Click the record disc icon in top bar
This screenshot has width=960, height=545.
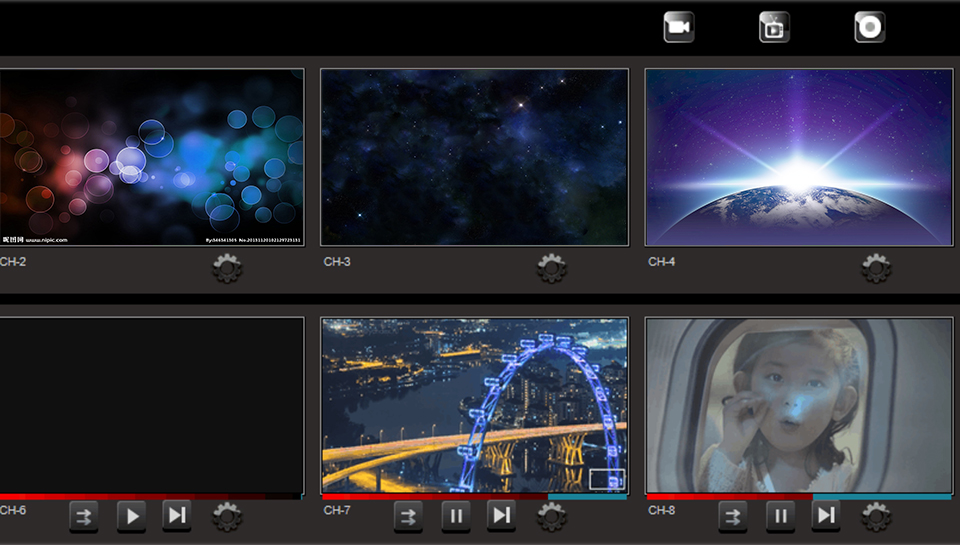[x=870, y=27]
